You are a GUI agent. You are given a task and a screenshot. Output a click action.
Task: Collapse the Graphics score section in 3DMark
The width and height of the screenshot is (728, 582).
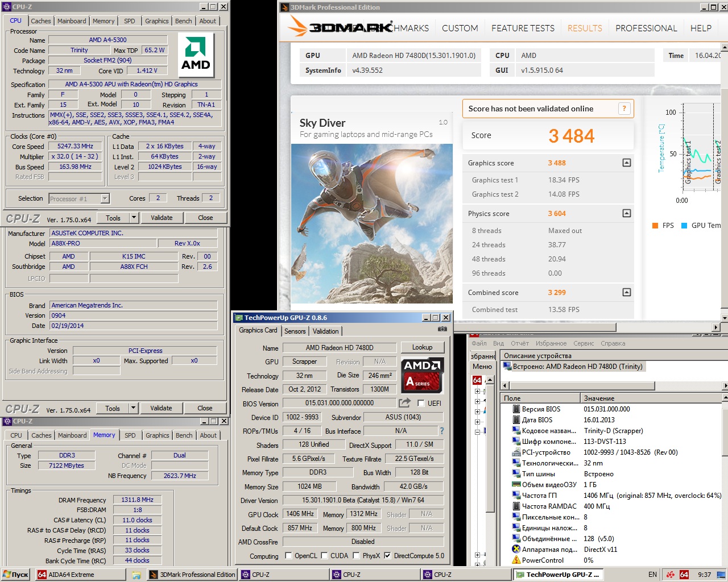(626, 163)
